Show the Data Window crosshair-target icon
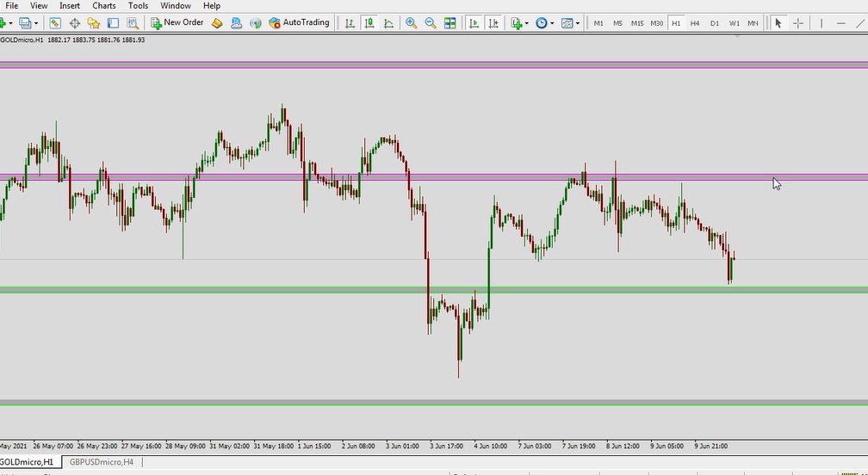Image resolution: width=868 pixels, height=475 pixels. pyautogui.click(x=74, y=22)
